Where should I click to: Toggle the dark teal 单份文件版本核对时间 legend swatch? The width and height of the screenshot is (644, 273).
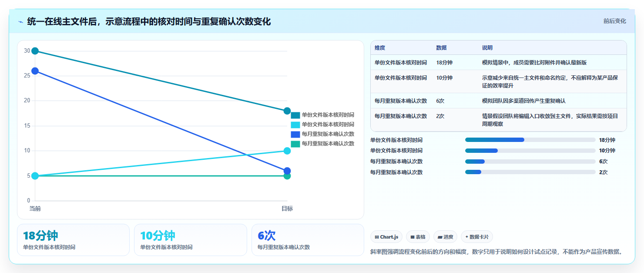pos(295,115)
